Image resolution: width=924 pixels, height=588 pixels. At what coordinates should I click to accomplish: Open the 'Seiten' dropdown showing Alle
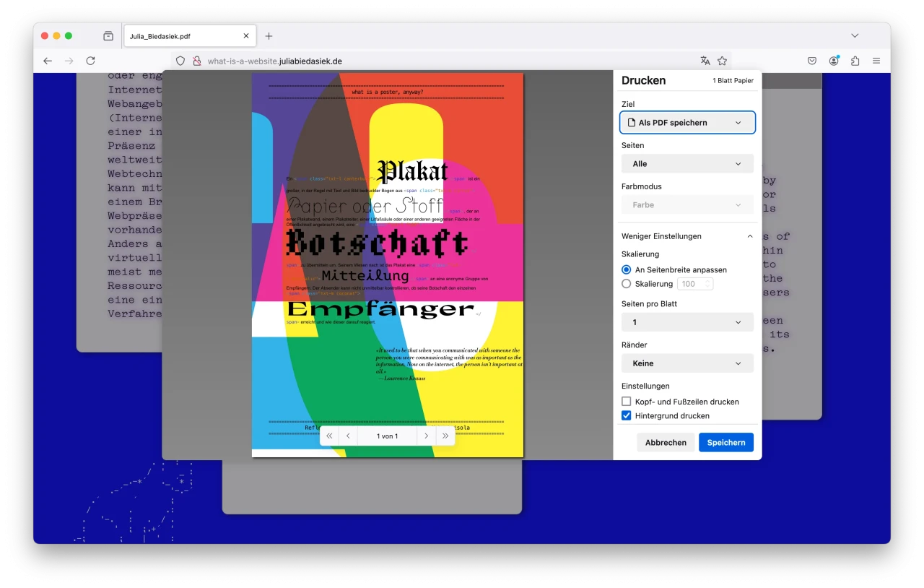pyautogui.click(x=687, y=164)
